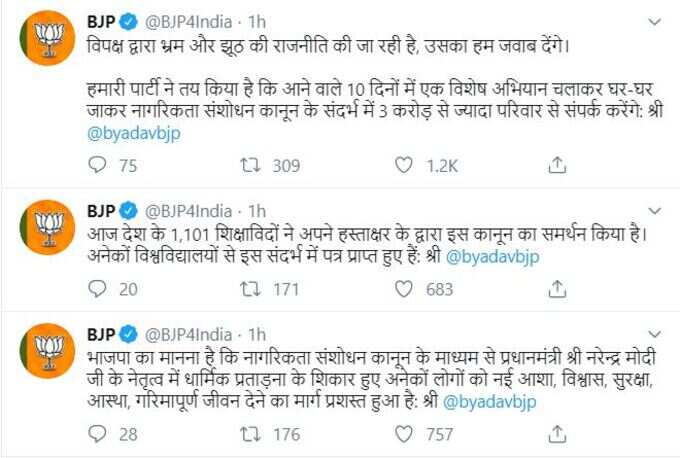Screen dimensions: 680x458
Task: Reply to the tweet with 28 comments
Action: click(97, 434)
